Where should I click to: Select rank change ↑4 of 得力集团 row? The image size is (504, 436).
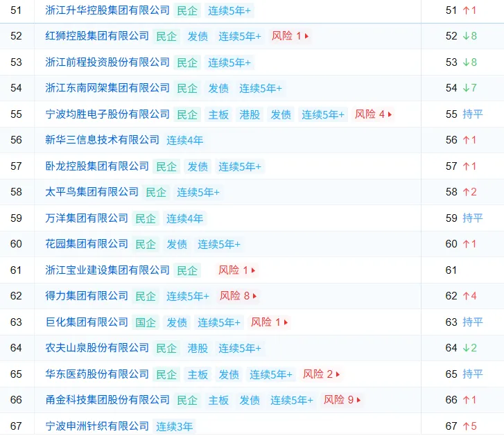pos(469,296)
